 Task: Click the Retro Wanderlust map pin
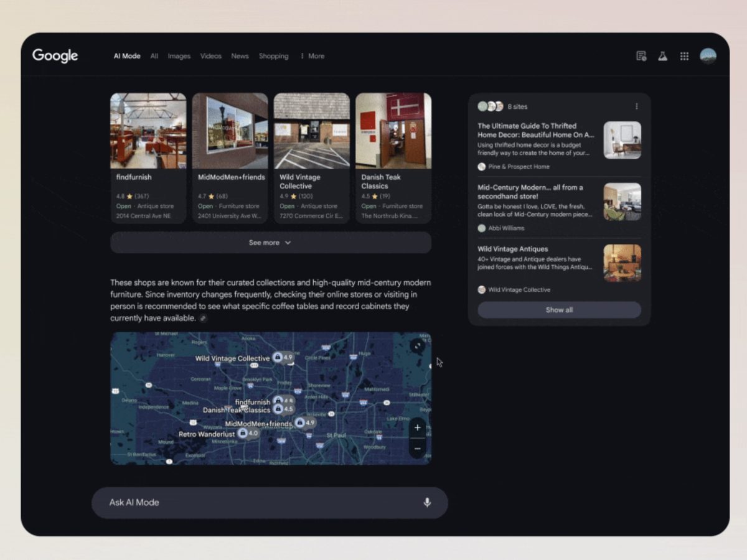[x=248, y=433]
